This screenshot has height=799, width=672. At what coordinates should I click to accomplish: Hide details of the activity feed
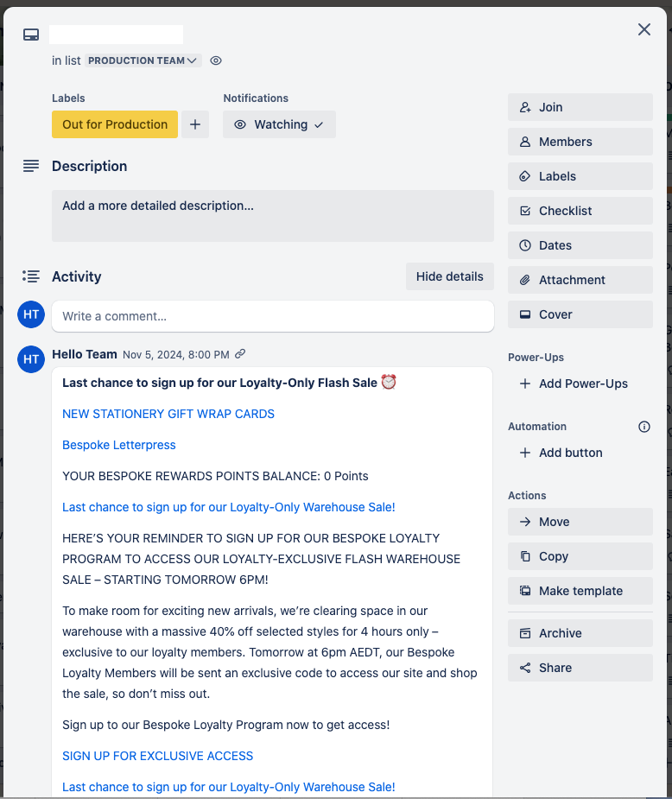(450, 276)
